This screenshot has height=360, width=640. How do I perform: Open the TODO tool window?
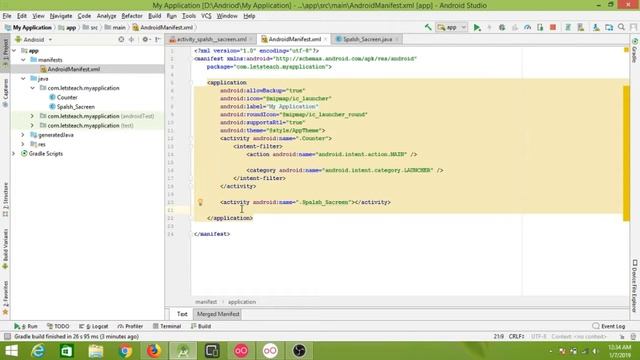[58, 326]
